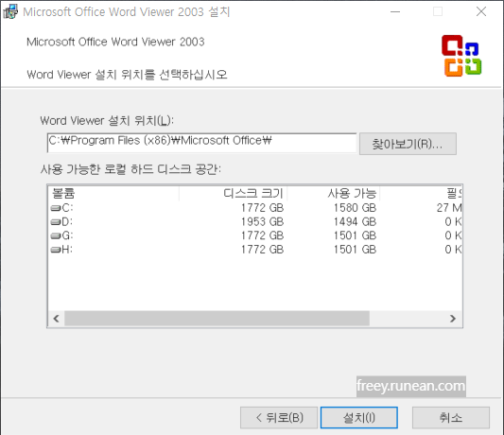The width and height of the screenshot is (504, 435).
Task: Click G: row's 1772 GB disk size
Action: [262, 235]
